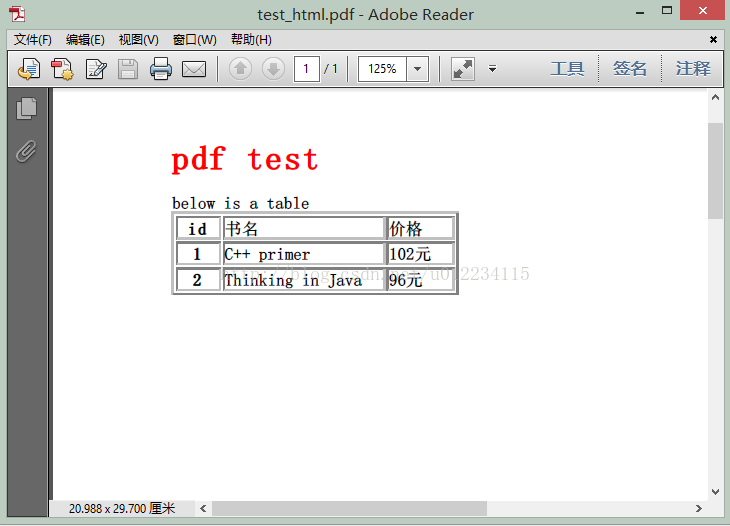730x526 pixels.
Task: Click the vertical scrollbar thumb
Action: (715, 171)
